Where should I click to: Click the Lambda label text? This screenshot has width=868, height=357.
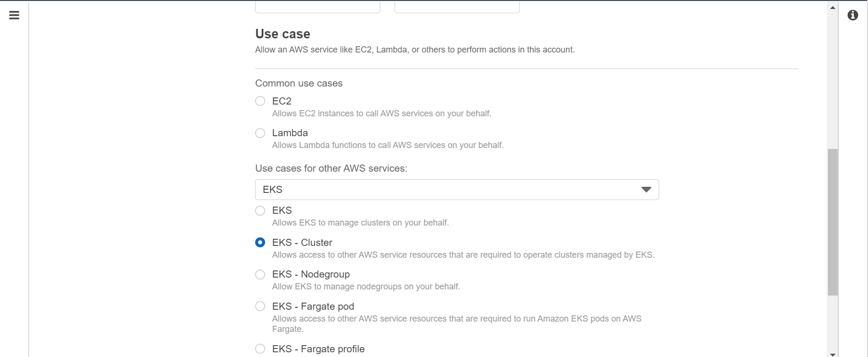tap(290, 133)
